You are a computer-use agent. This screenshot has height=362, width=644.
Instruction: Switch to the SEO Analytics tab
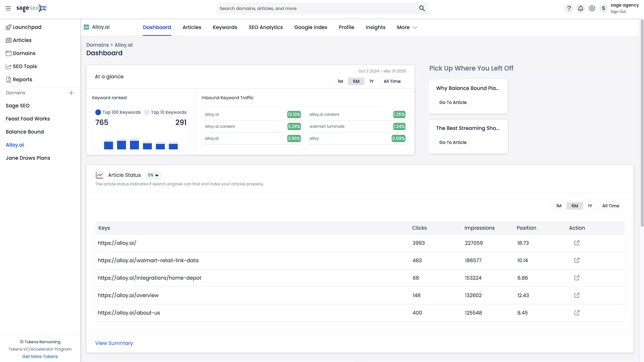(266, 27)
